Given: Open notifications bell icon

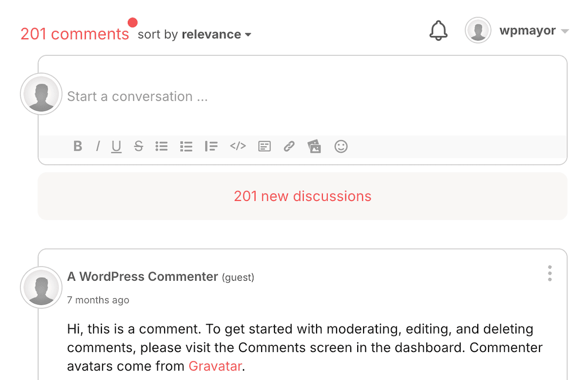Looking at the screenshot, I should pos(439,31).
